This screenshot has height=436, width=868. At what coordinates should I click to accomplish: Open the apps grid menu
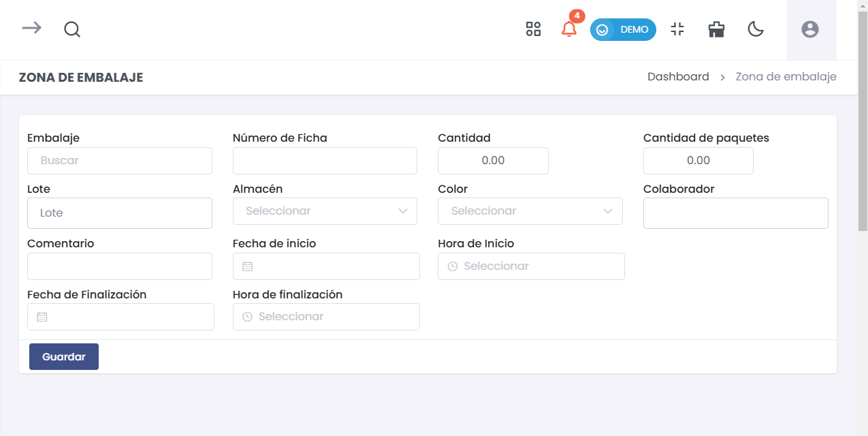533,29
